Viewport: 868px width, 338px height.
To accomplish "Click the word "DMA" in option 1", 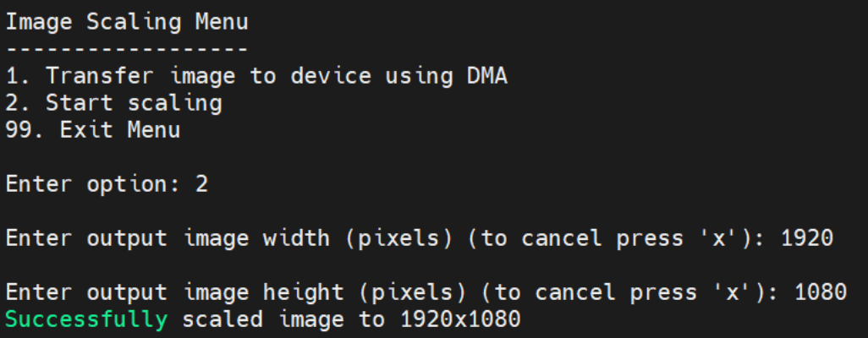I will [x=487, y=76].
